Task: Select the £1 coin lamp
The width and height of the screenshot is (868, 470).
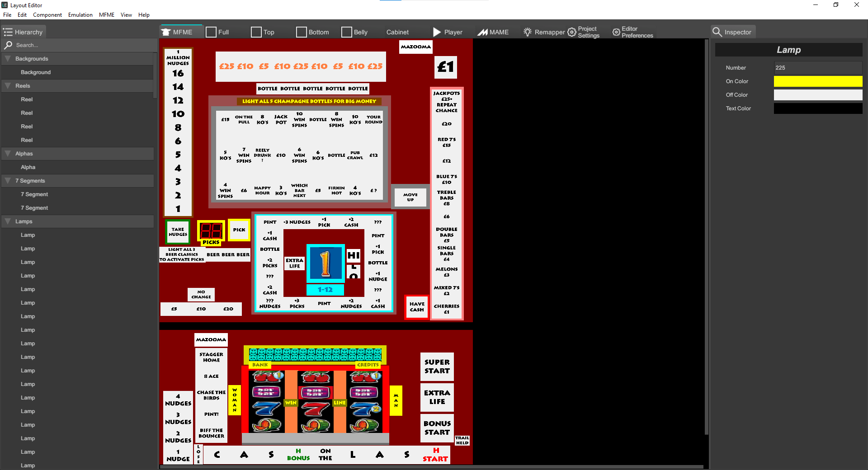Action: tap(446, 67)
